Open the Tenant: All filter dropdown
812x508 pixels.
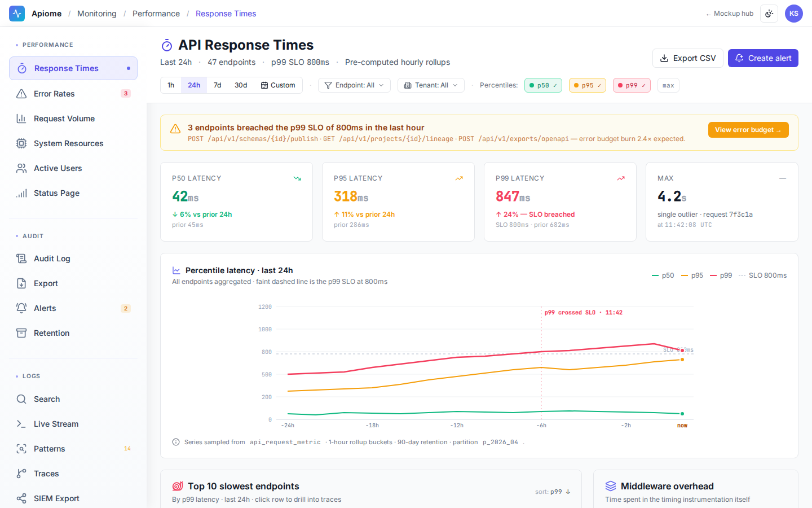pos(431,85)
